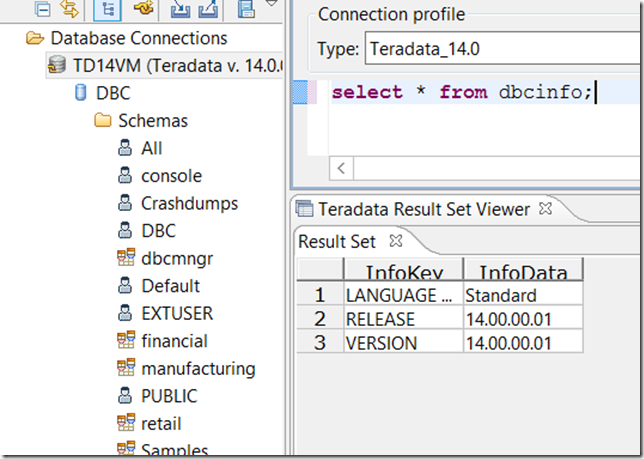Open the connection profile Type combo box
Viewport: 644px width, 459px height.
point(500,48)
